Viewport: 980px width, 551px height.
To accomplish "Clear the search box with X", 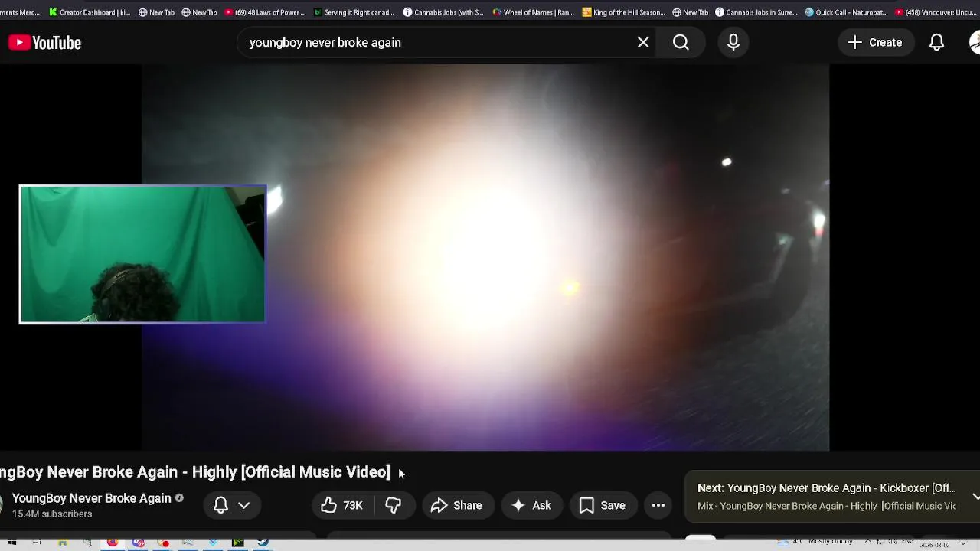I will coord(643,43).
